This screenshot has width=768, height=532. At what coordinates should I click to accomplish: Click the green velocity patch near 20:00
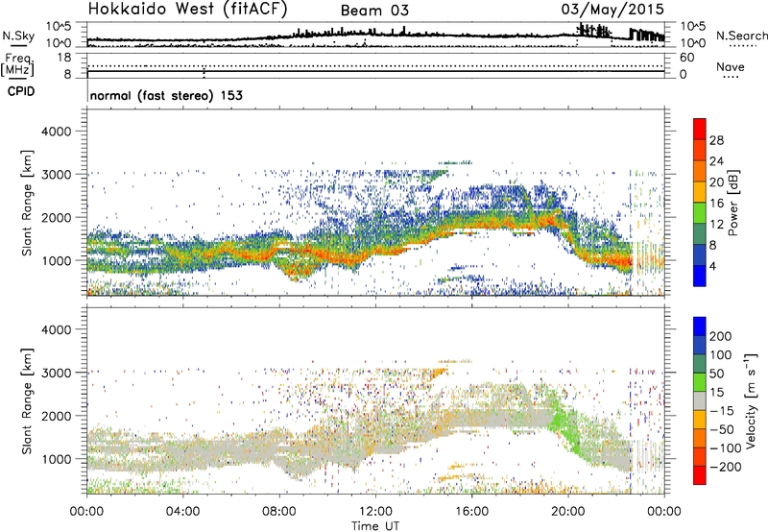(x=565, y=426)
